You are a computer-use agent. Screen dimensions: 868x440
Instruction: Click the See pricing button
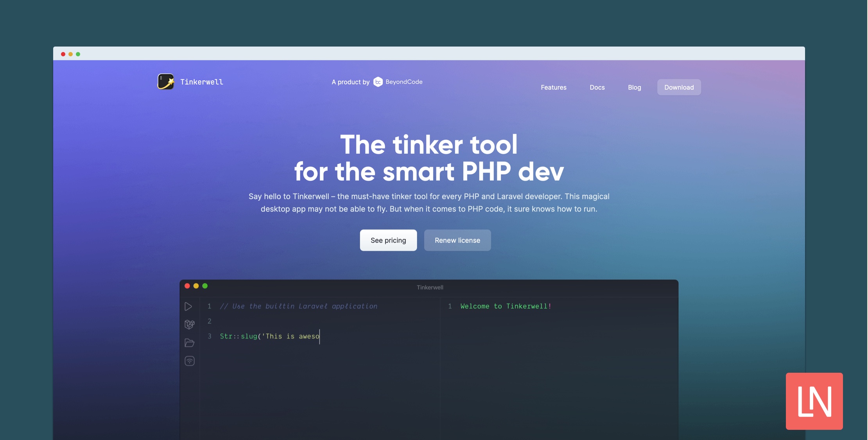388,240
